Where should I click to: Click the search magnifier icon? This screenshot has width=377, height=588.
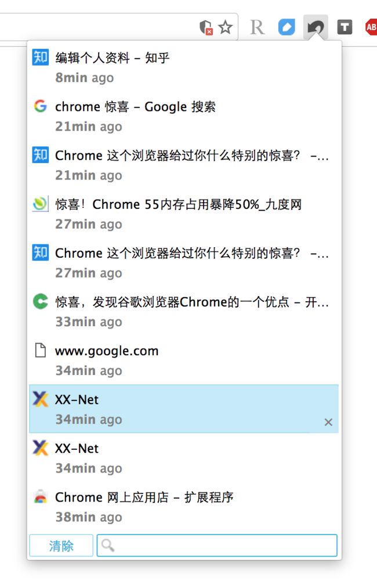coord(107,545)
